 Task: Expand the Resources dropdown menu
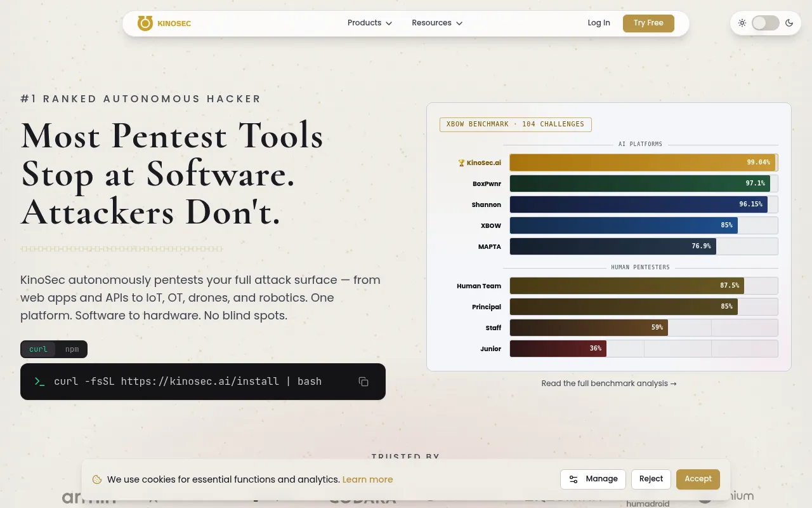[437, 23]
